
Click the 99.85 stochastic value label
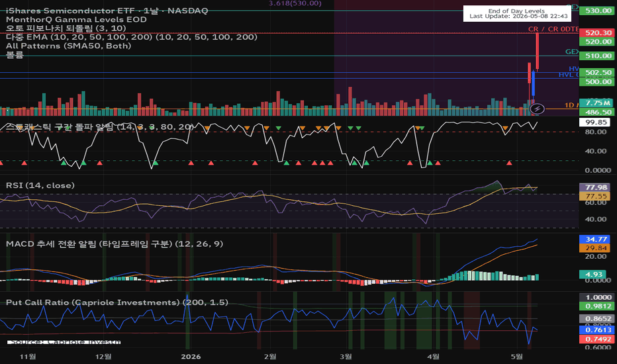[596, 122]
